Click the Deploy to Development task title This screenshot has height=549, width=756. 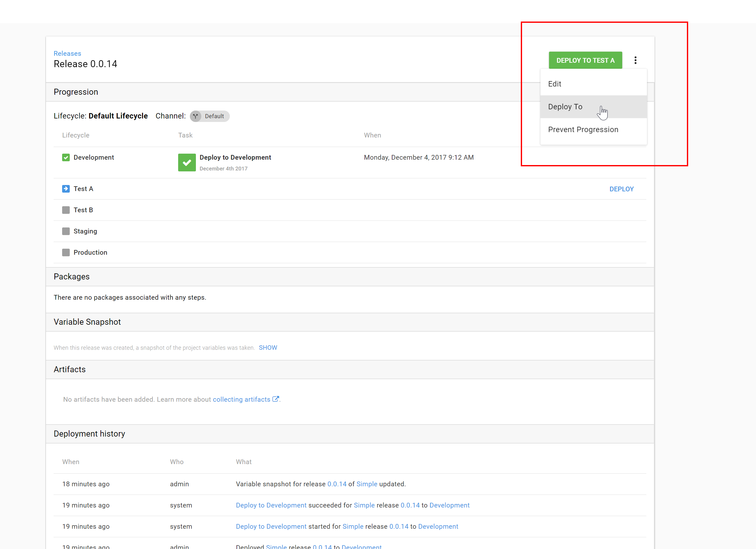(235, 157)
